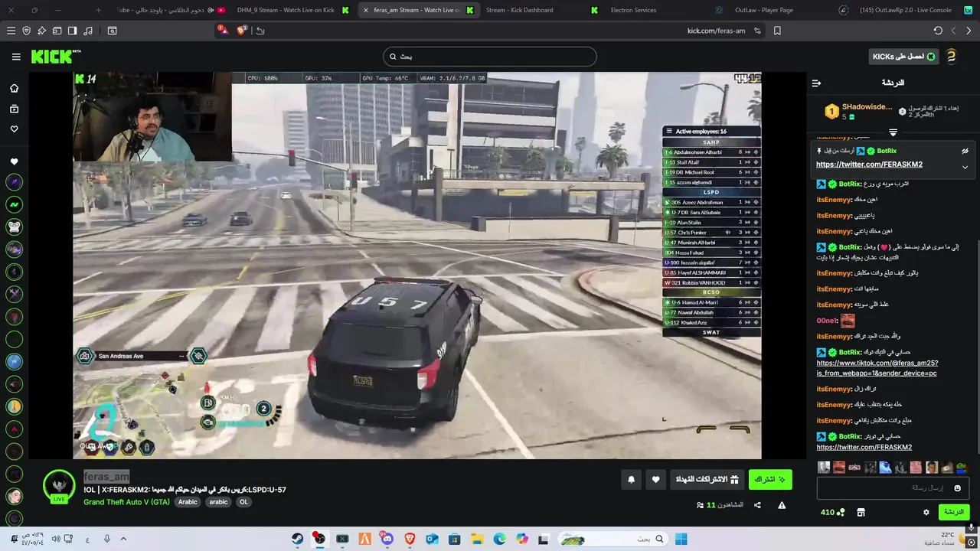This screenshot has height=551, width=980.
Task: Click the Windows Start button
Action: pyautogui.click(x=681, y=539)
